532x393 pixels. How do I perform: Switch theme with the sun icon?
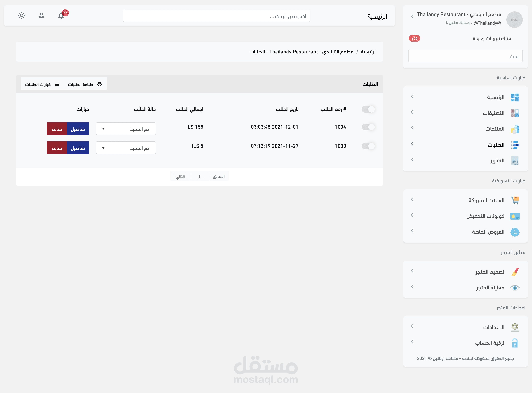22,16
